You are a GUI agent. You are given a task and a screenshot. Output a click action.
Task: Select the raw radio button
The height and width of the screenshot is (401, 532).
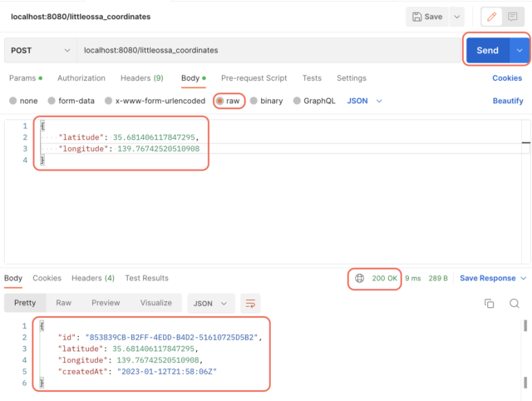[x=219, y=101]
